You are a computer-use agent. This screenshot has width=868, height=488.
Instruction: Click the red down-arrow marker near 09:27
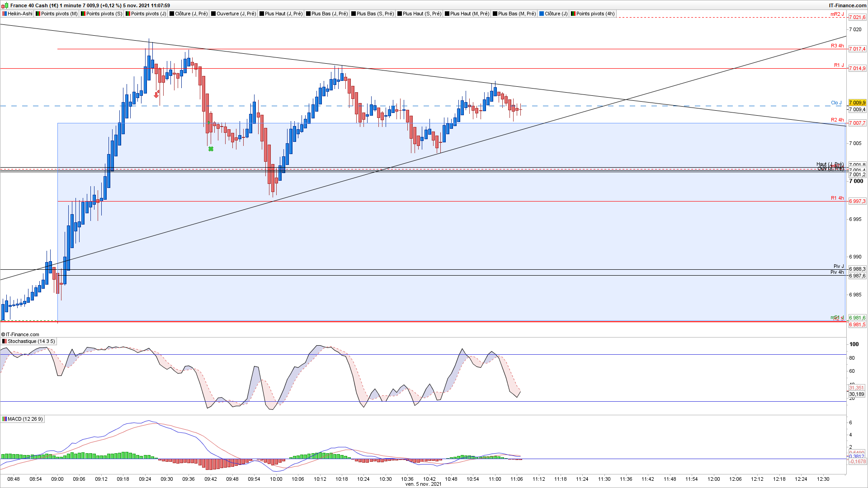[156, 94]
